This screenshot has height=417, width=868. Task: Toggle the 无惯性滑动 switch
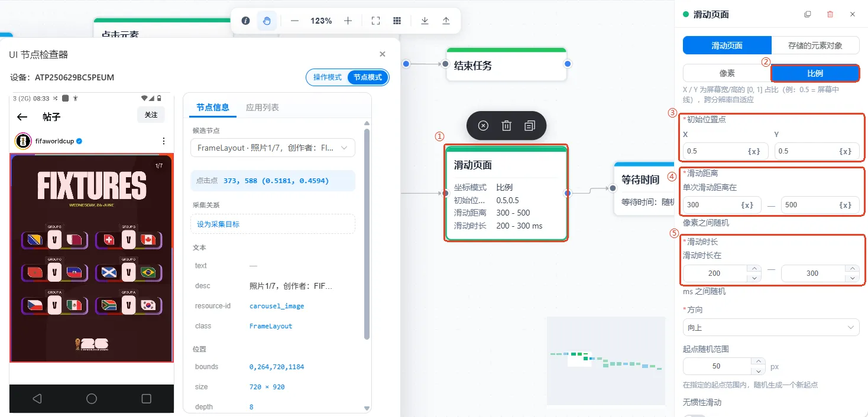tap(694, 416)
